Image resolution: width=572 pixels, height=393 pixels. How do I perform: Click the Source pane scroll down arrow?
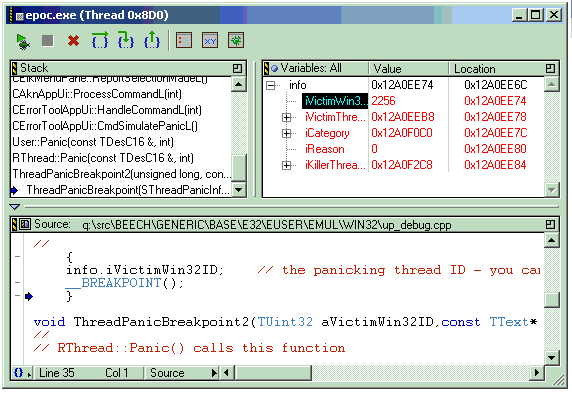[x=551, y=358]
